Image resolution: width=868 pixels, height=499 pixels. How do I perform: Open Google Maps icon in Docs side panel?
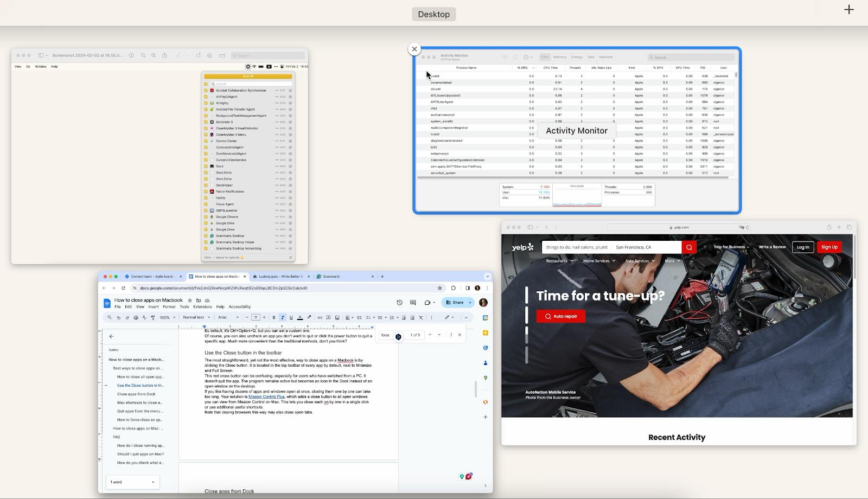coord(485,378)
